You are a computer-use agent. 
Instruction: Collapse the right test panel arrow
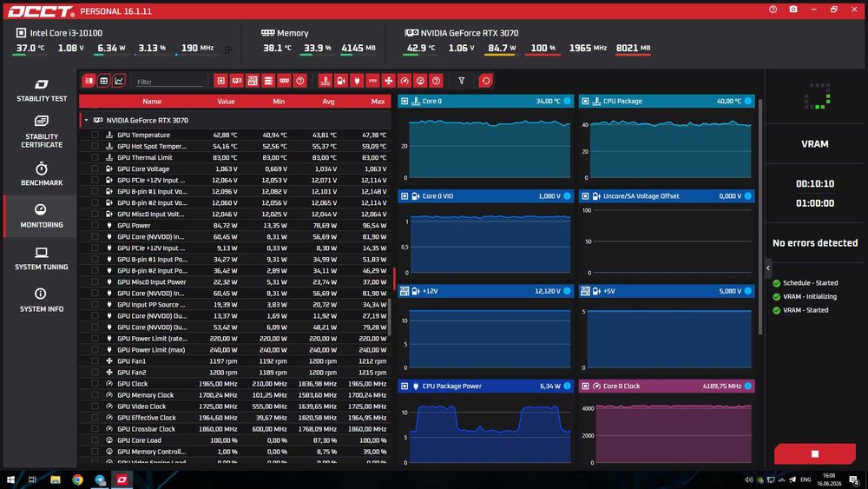coord(768,268)
